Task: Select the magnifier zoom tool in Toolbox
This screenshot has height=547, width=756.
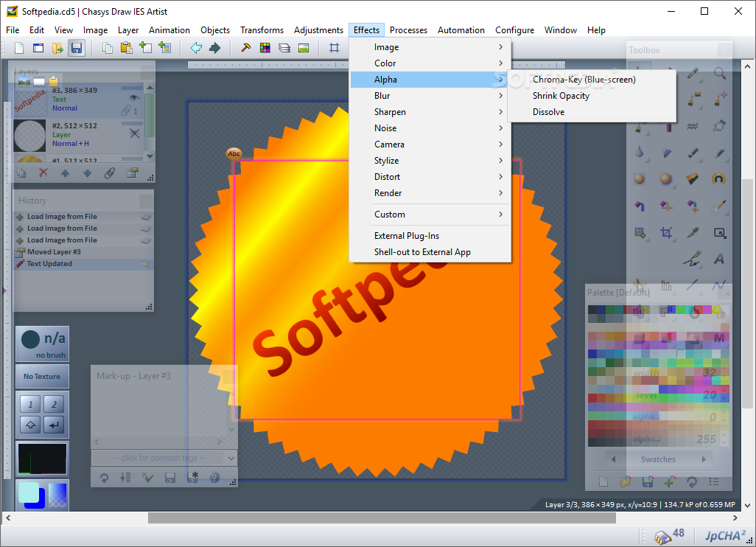Action: pos(719,73)
